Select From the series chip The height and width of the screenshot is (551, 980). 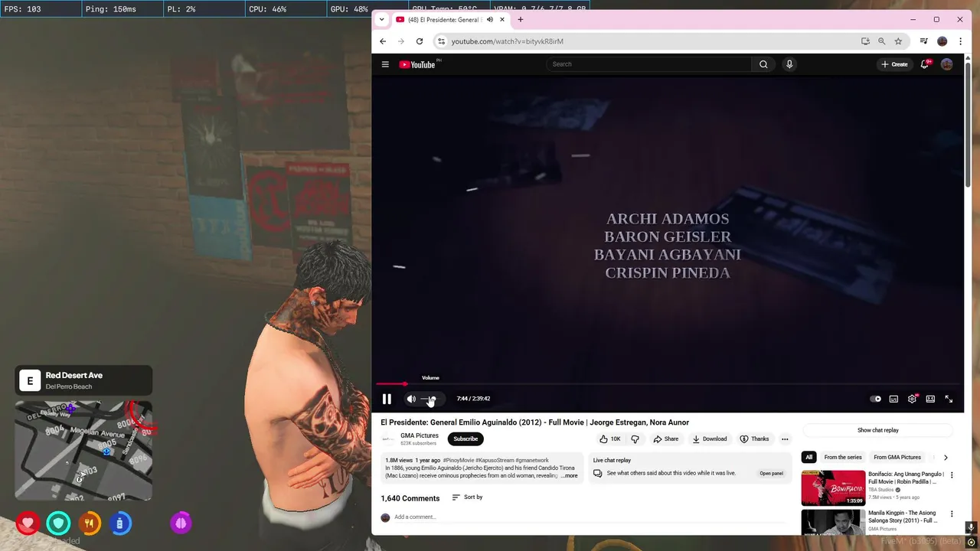click(843, 457)
